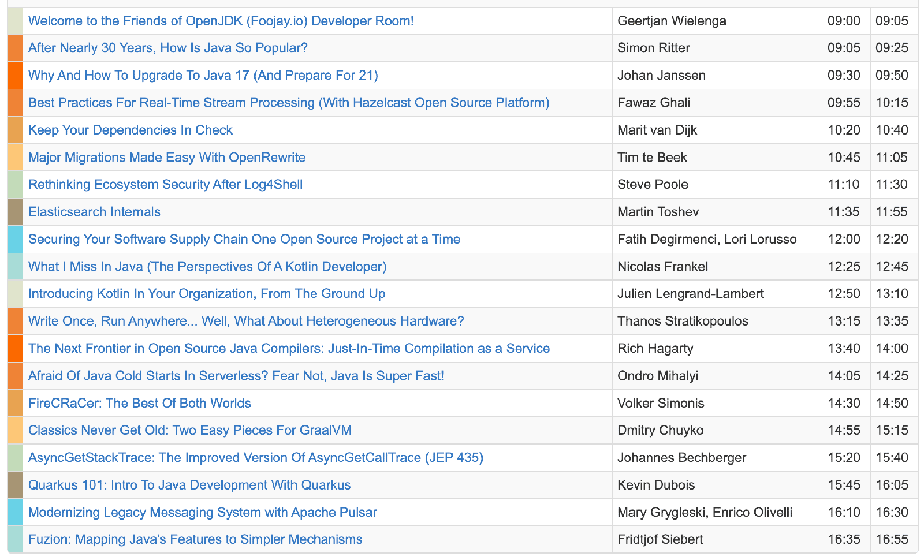Open The Next Frontier in Java Compilers talk

(x=289, y=349)
